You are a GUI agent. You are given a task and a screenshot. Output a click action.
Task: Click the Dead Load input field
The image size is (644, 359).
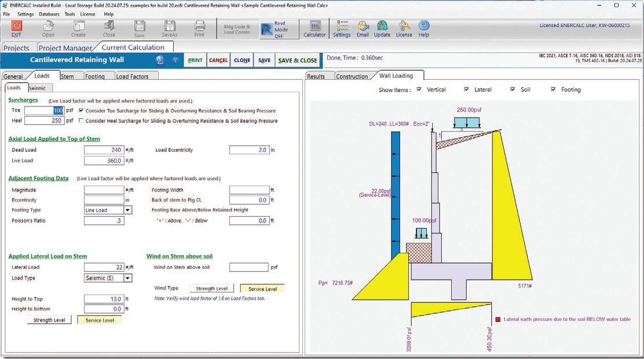click(x=104, y=150)
